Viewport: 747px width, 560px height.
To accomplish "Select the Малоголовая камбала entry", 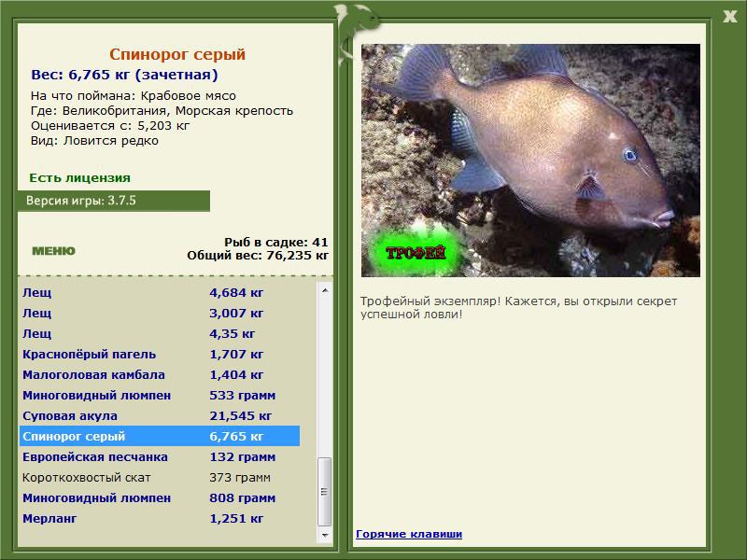I will tap(160, 375).
